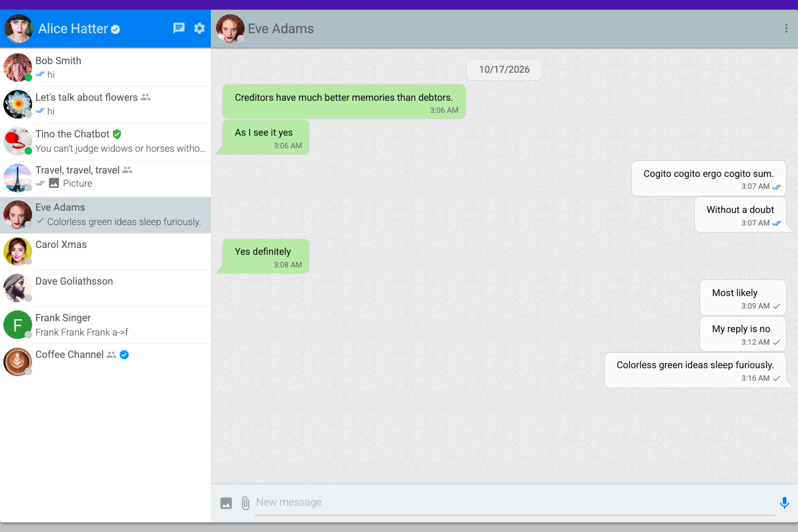Click the verified badge next to Alice Hatter
This screenshot has width=798, height=532.
[115, 29]
